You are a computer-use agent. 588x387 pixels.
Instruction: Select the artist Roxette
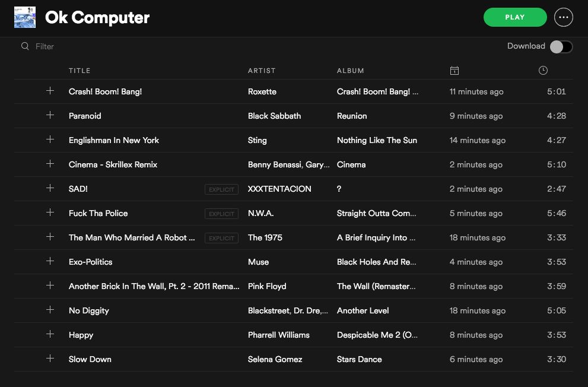pyautogui.click(x=261, y=91)
